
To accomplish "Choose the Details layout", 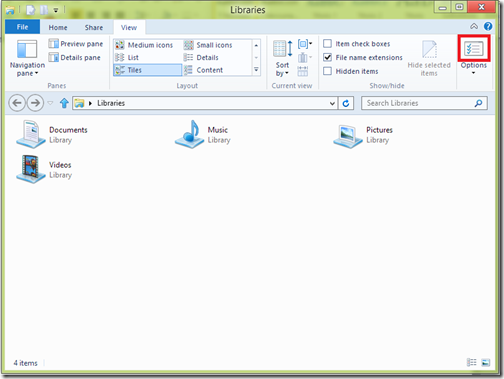I will pos(201,57).
